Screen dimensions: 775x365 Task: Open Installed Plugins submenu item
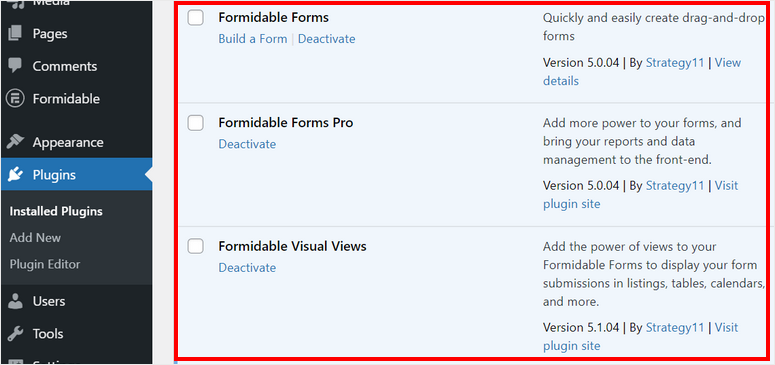(x=56, y=211)
